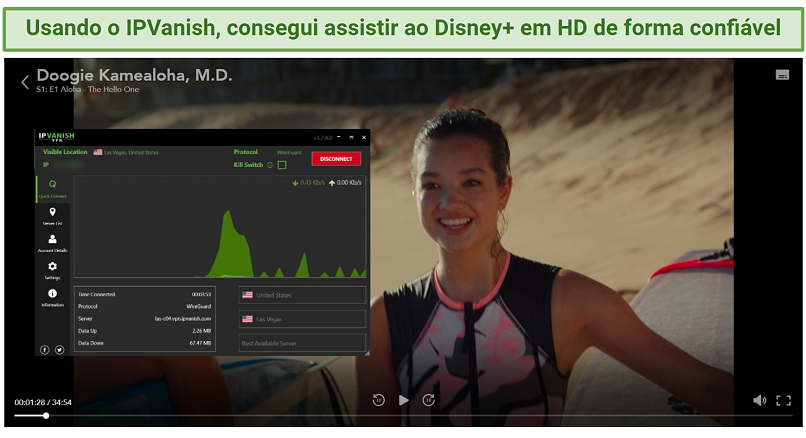Rewind 10 seconds in the video player

coord(378,400)
